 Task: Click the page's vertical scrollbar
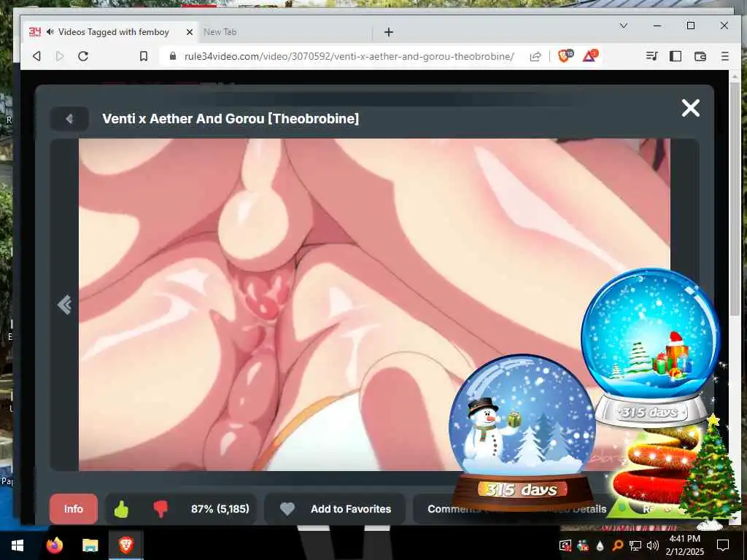[734, 198]
